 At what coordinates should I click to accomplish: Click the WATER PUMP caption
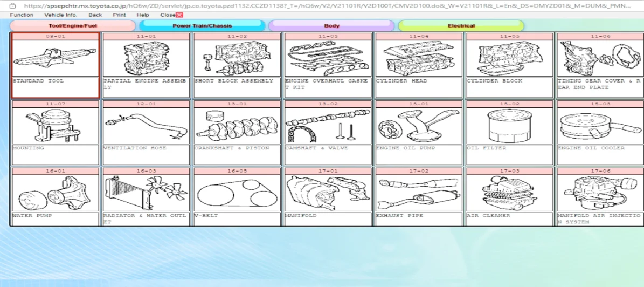click(x=32, y=215)
